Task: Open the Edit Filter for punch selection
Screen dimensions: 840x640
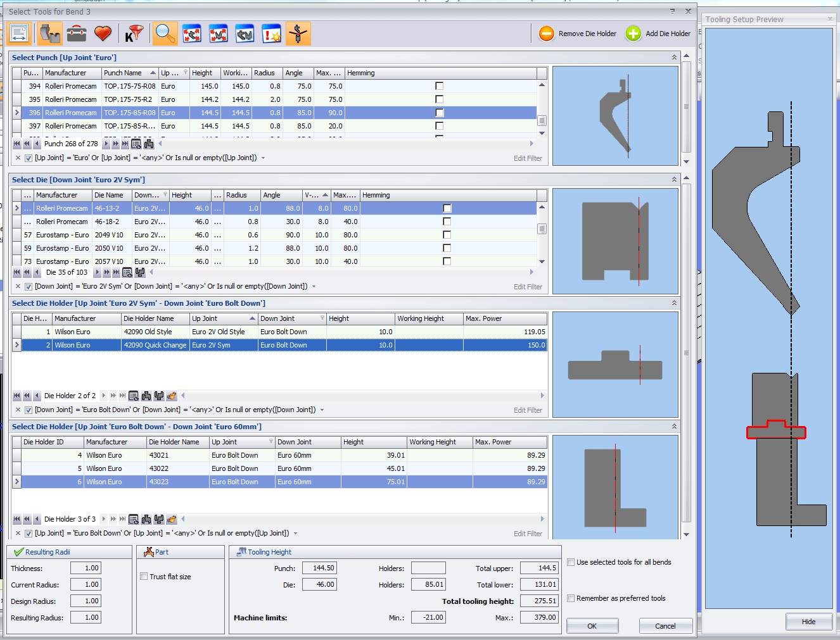Action: click(528, 158)
